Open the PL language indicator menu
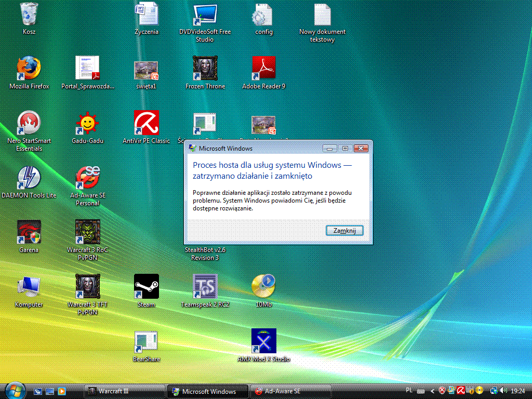 tap(409, 391)
